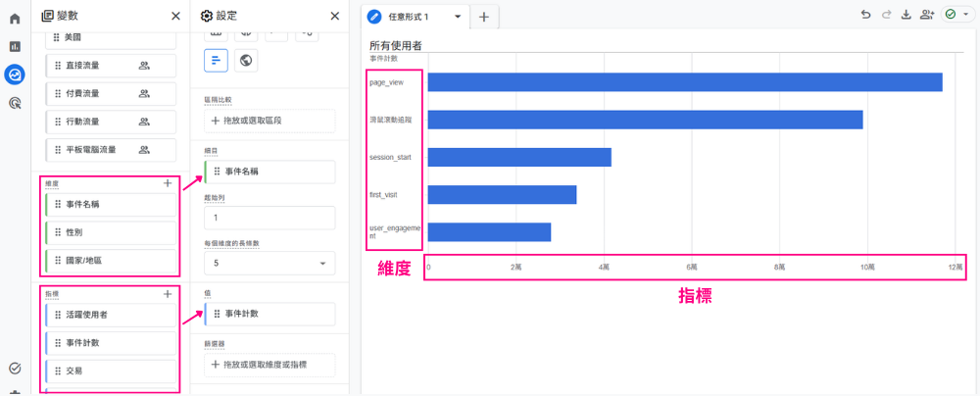
Task: Undo the last change
Action: coord(865,15)
